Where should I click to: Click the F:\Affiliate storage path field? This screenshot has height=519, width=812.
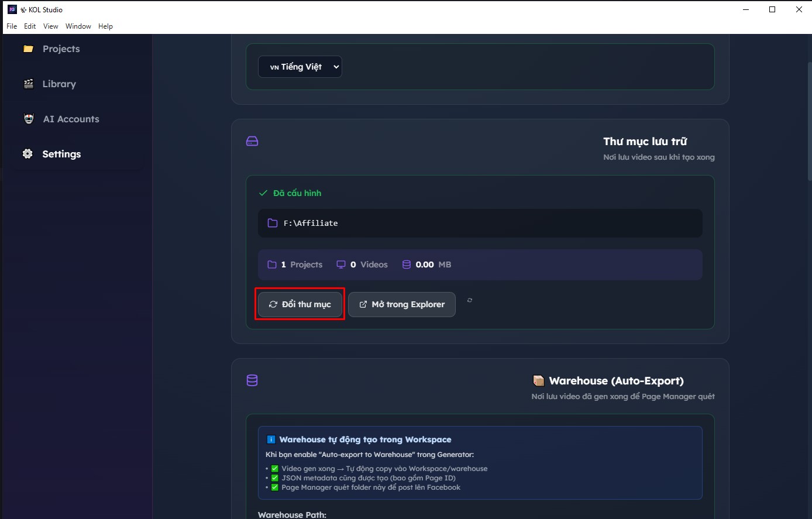tap(480, 224)
